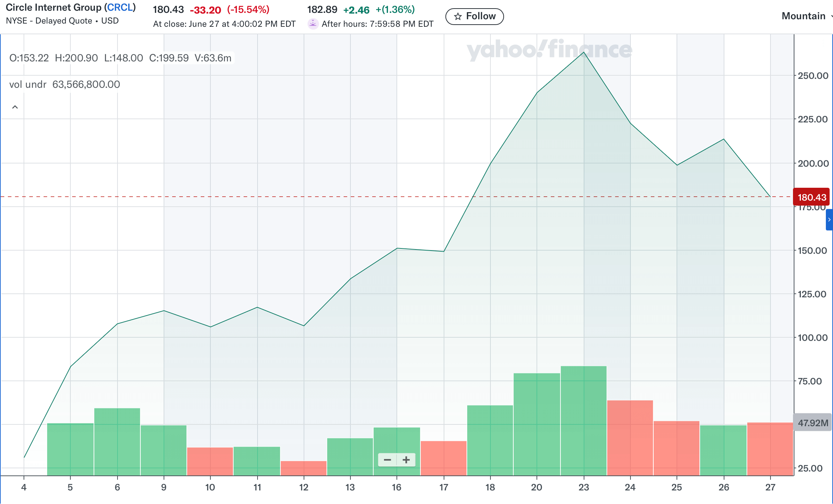Click the V:63.6m volume value
Screen dimensions: 833x504
click(213, 58)
